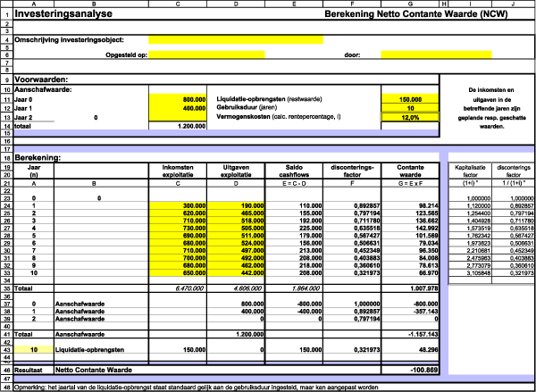Click the "Uitgaven exploitatie" column heading
The width and height of the screenshot is (536, 392).
(236, 171)
